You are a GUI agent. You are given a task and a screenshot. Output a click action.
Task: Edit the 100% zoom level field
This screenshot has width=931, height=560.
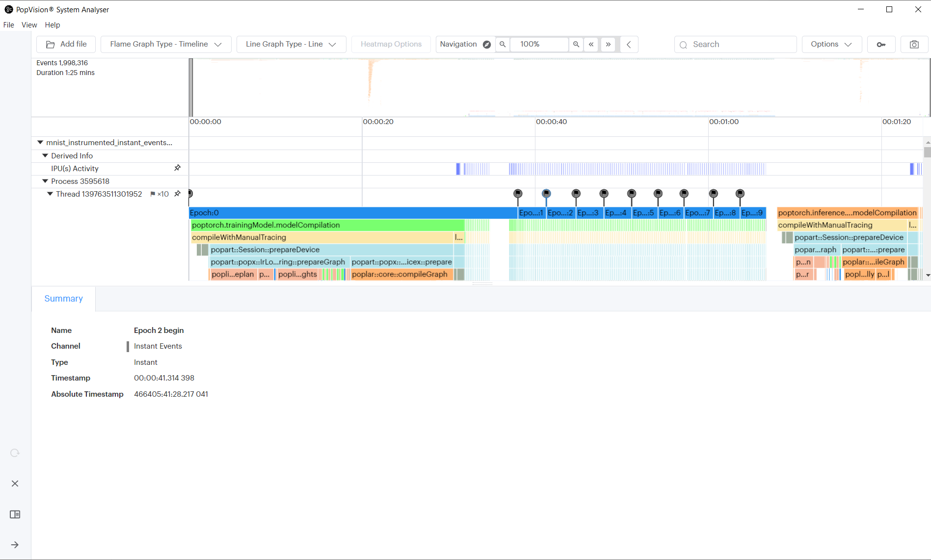(539, 44)
